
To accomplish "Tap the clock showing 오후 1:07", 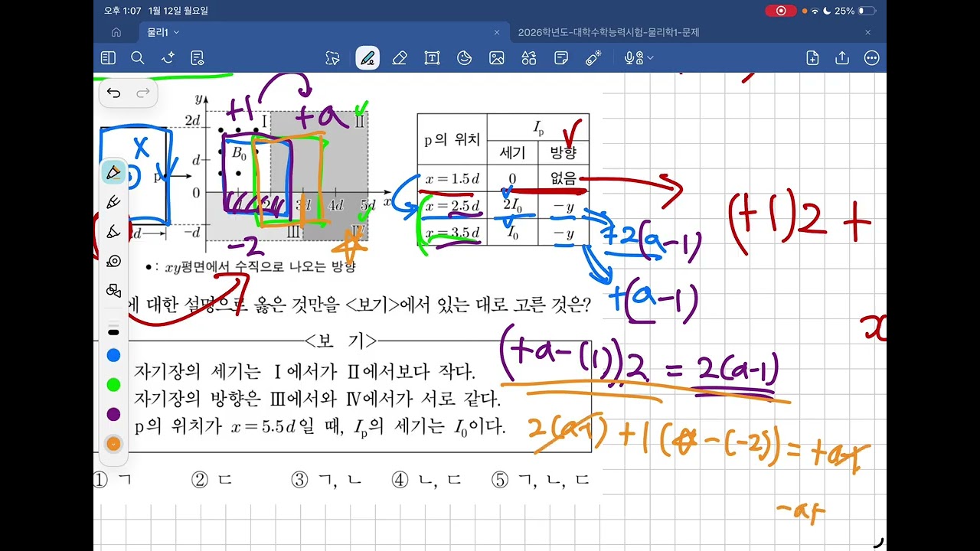I will tap(122, 11).
